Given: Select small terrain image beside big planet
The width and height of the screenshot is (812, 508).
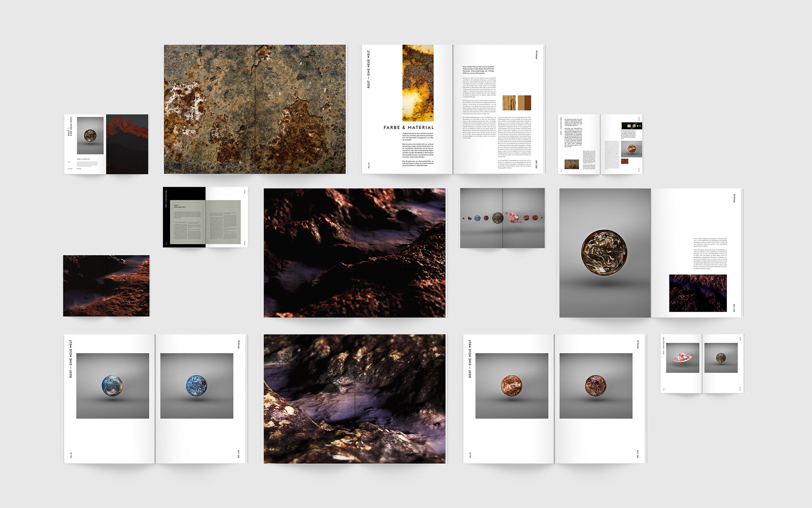Looking at the screenshot, I should pyautogui.click(x=698, y=293).
